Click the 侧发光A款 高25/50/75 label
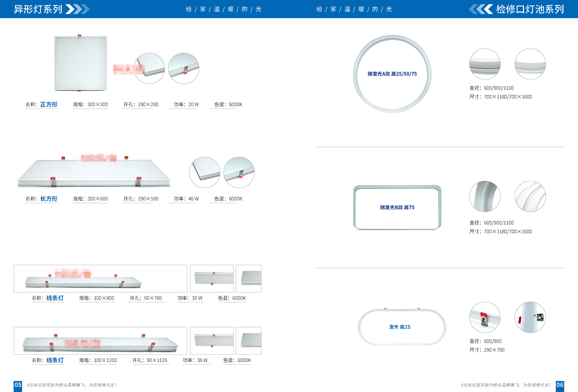The width and height of the screenshot is (578, 392). point(392,74)
